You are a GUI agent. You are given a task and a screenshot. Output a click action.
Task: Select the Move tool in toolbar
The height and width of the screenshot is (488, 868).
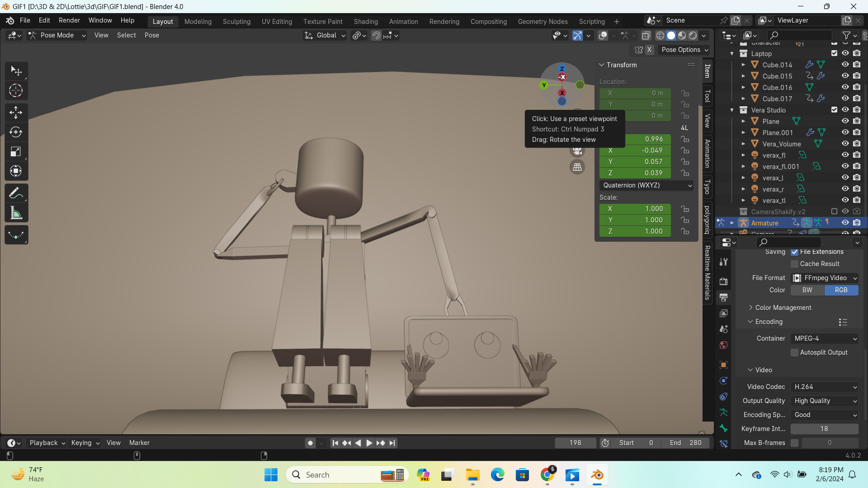[16, 112]
